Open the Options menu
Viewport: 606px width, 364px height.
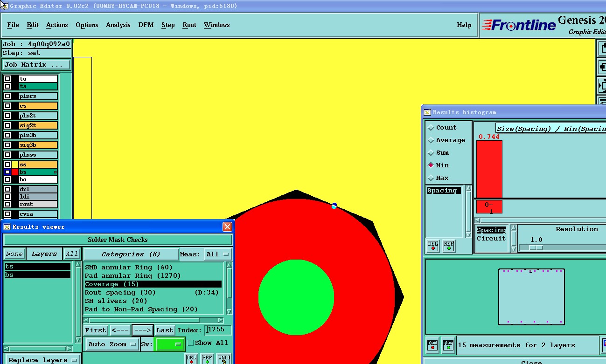[x=87, y=25]
